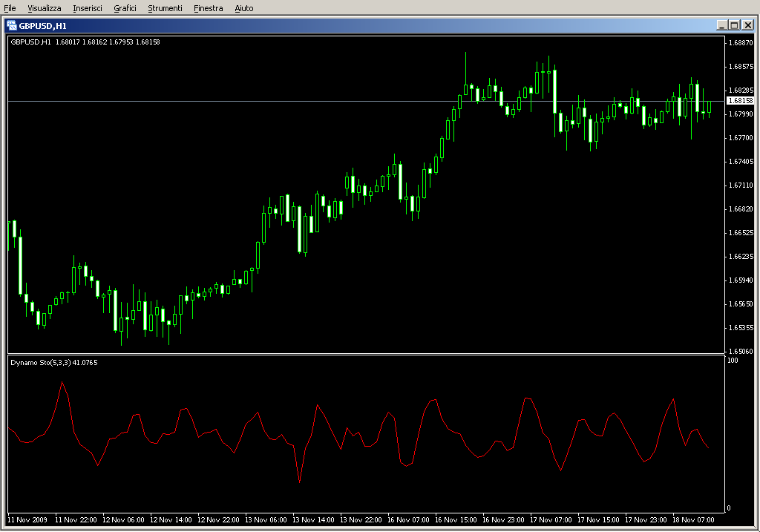Click the 13 Nov 06:00 time label
Screen dimensions: 760x532
pos(266,520)
